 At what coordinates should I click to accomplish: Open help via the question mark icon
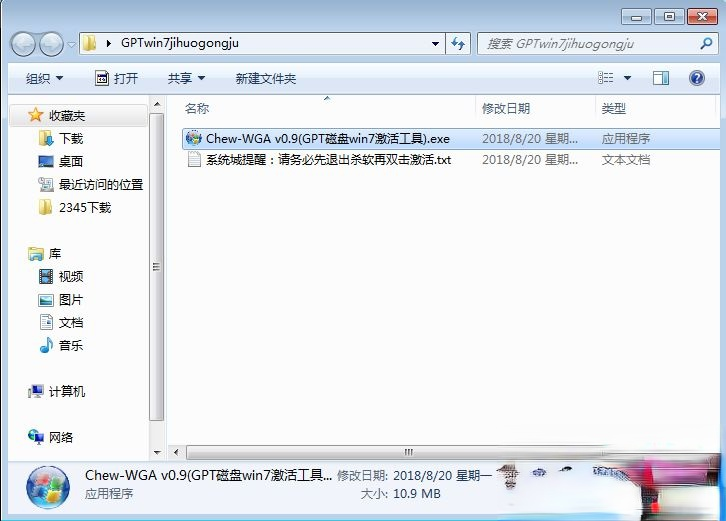click(x=696, y=78)
